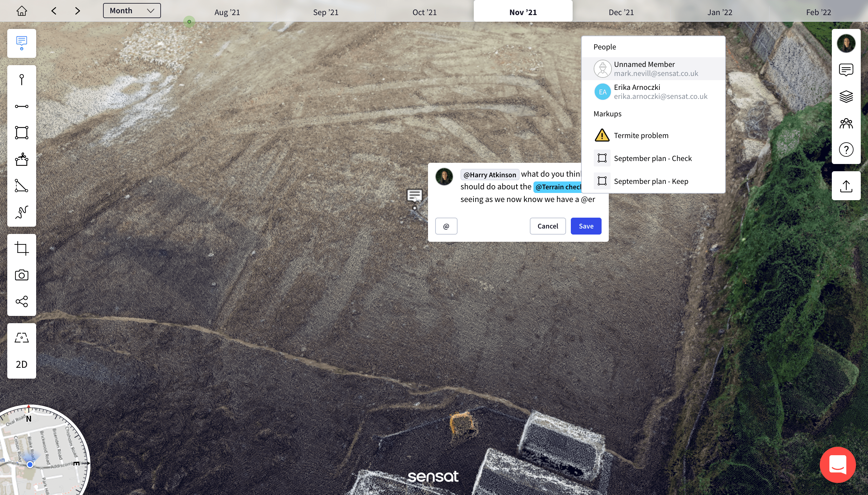Select the point marker tool
The image size is (868, 495).
(x=21, y=80)
